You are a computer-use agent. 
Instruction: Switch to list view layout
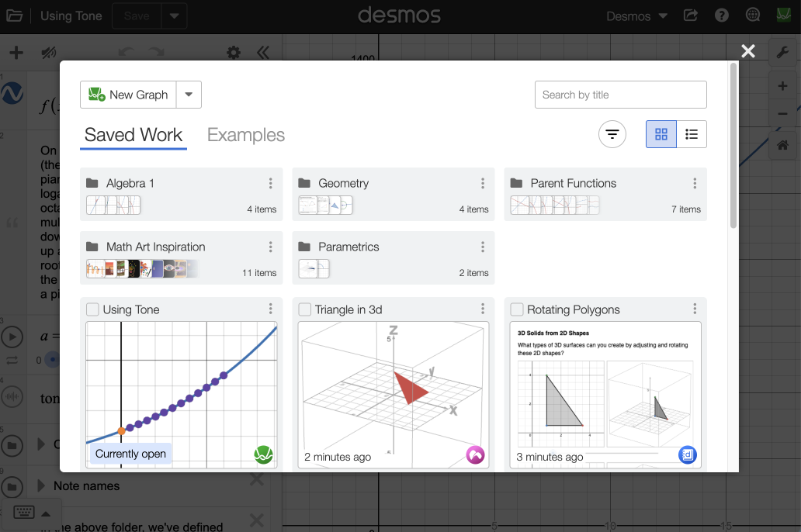coord(692,134)
